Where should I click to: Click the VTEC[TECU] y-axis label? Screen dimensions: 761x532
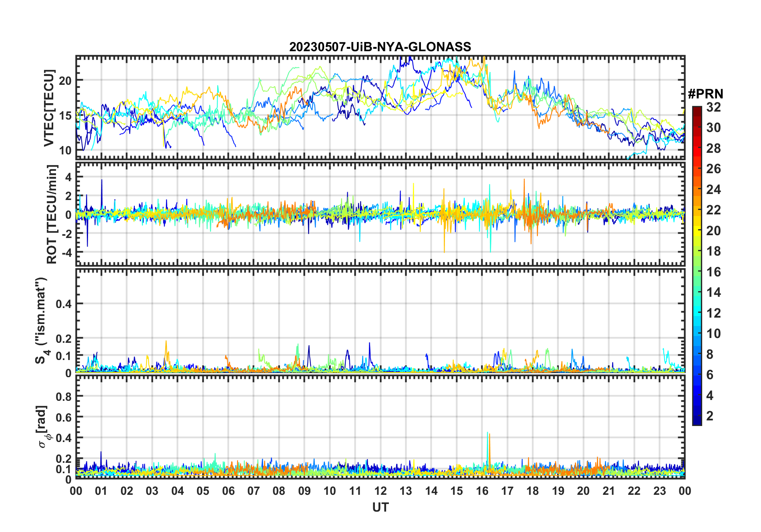[x=49, y=108]
